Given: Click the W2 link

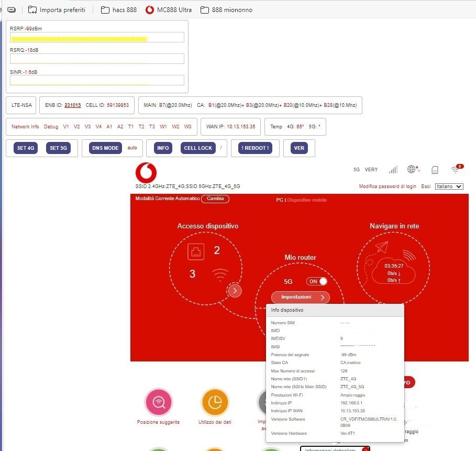Looking at the screenshot, I should (x=175, y=127).
